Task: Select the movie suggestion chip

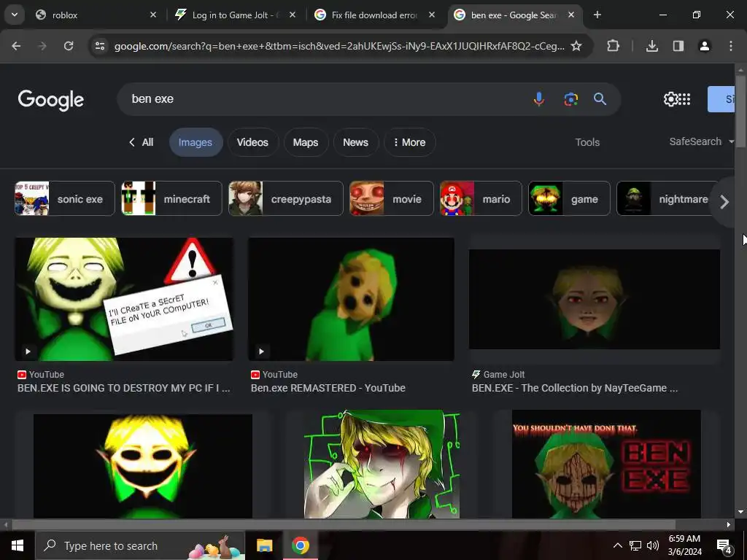Action: coord(392,198)
